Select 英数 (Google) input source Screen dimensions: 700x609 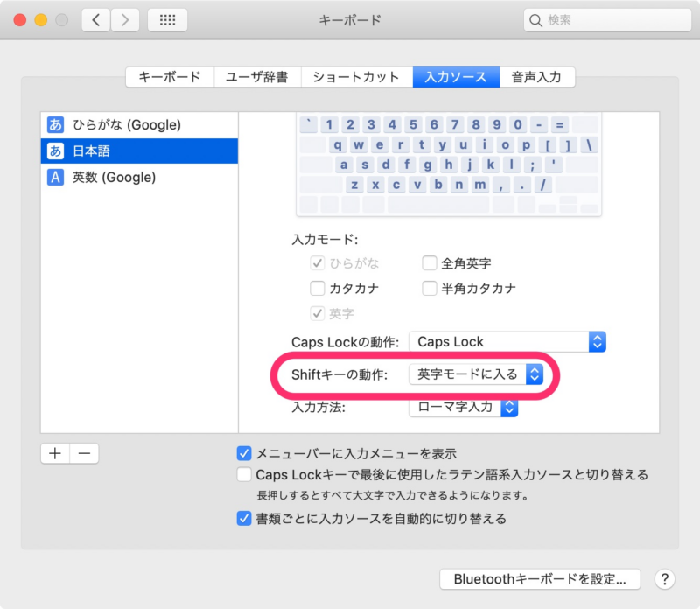pos(139,178)
